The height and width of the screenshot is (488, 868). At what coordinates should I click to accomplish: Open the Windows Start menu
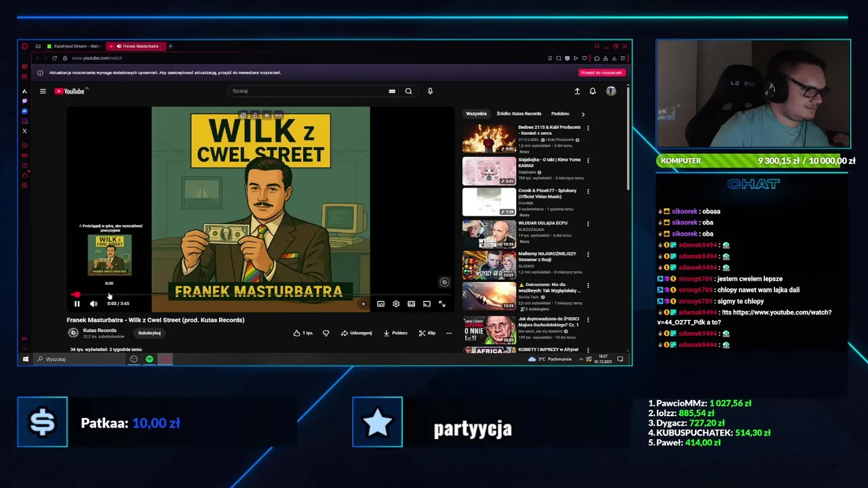[x=25, y=359]
